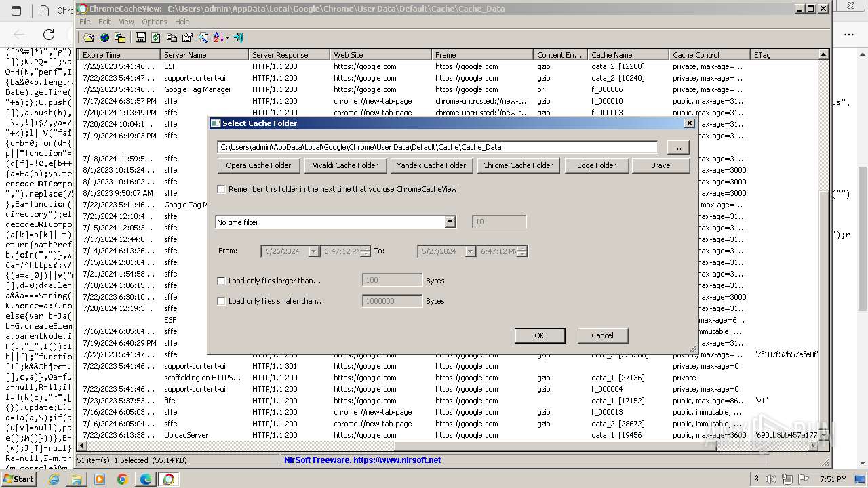Open File Explorer from the taskbar
868x488 pixels.
[77, 479]
